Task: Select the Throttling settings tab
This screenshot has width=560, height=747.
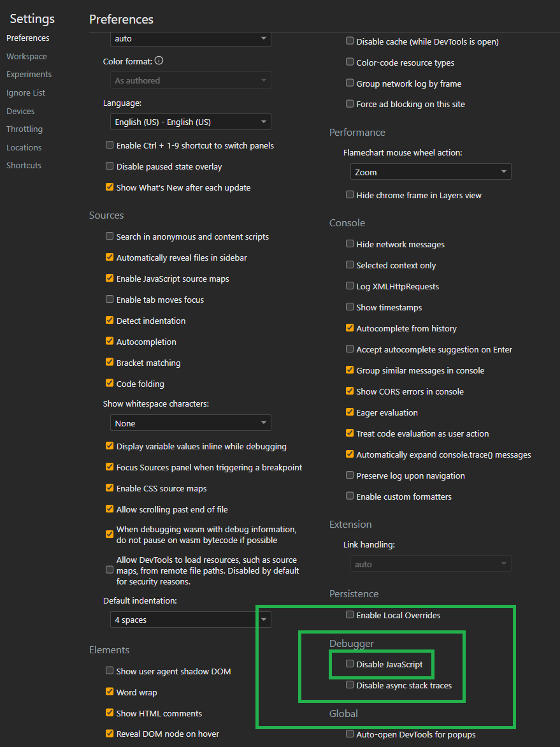Action: 24,129
